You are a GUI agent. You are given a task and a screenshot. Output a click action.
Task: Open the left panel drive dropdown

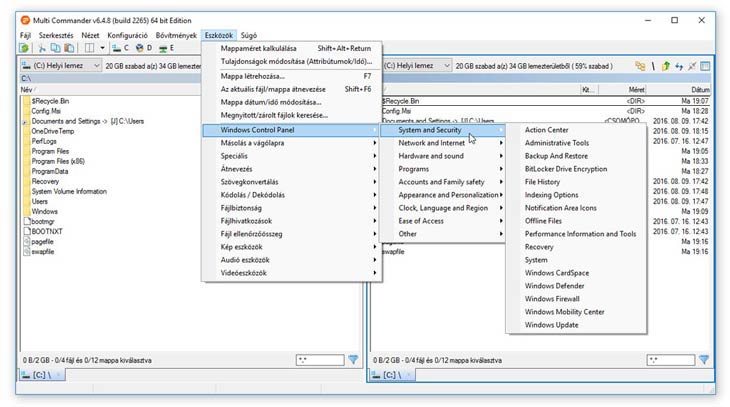[60, 66]
